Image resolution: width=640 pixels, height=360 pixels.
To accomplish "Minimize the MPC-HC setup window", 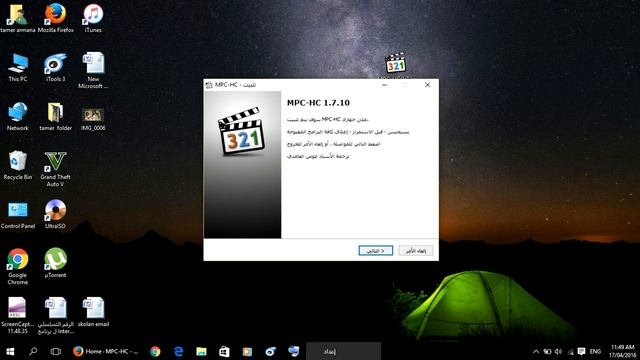I will coord(384,85).
